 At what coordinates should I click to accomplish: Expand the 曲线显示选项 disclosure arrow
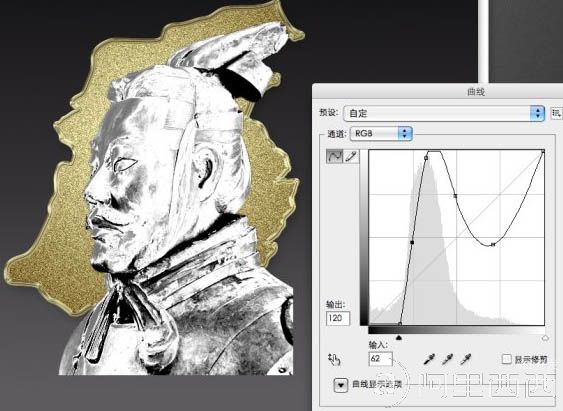(341, 386)
